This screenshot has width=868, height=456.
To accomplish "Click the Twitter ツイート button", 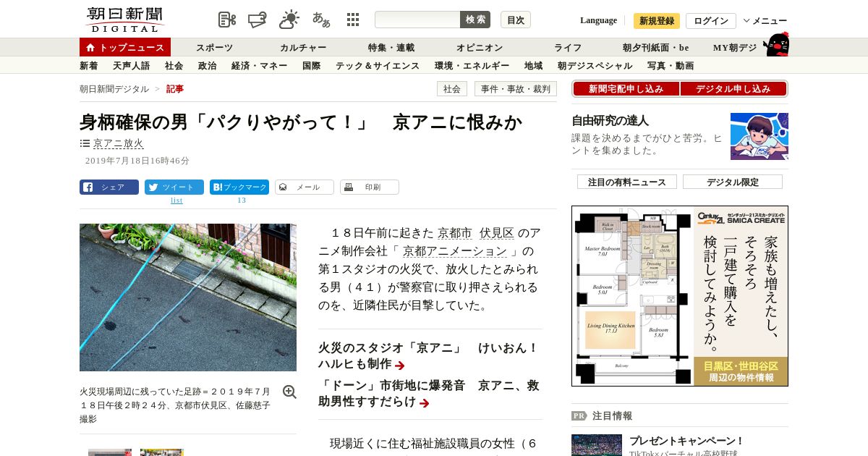I will tap(174, 187).
